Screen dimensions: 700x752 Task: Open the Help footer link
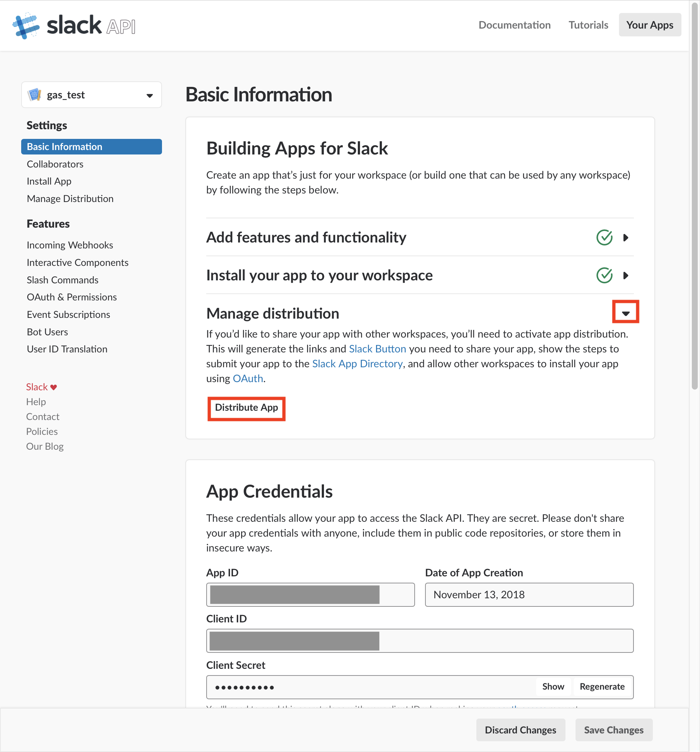pos(36,402)
